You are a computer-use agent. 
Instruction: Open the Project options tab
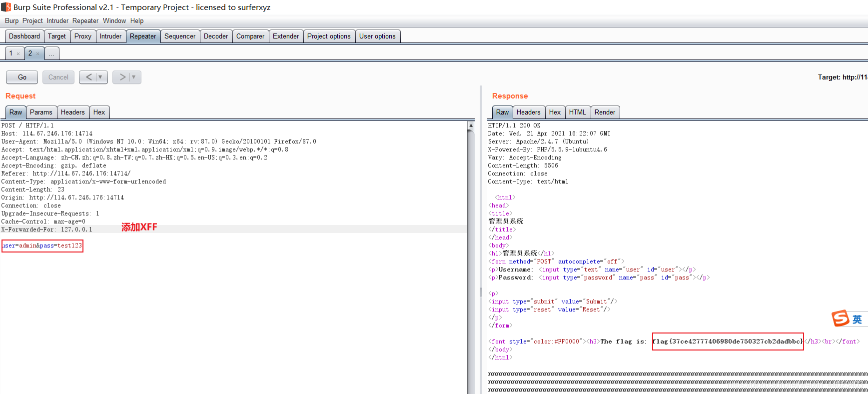point(329,36)
